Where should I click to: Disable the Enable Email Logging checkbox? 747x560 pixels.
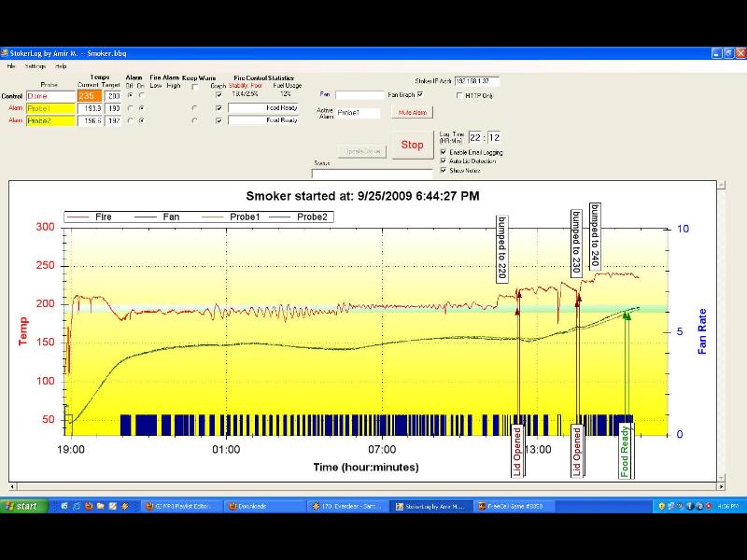[x=444, y=152]
